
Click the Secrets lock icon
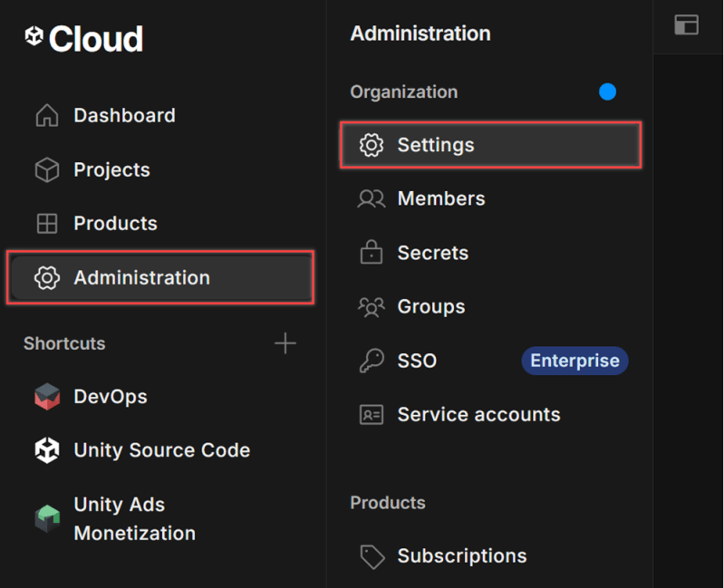coord(372,253)
